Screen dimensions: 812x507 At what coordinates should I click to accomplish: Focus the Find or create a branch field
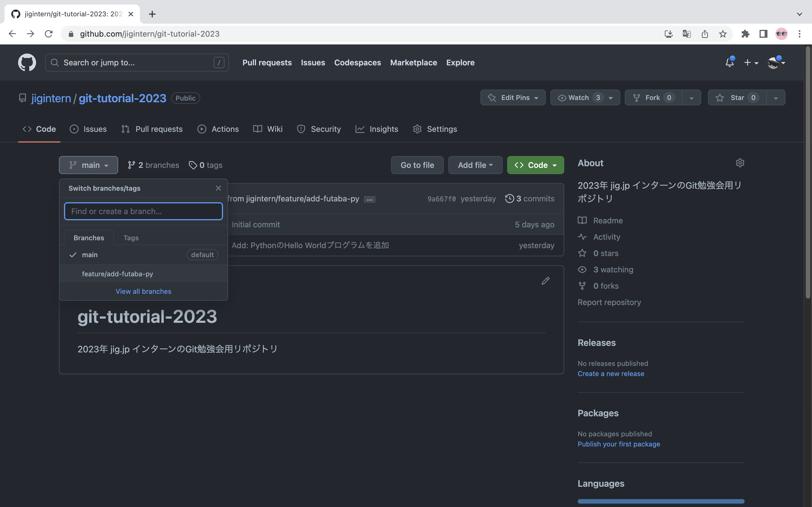[x=143, y=211]
